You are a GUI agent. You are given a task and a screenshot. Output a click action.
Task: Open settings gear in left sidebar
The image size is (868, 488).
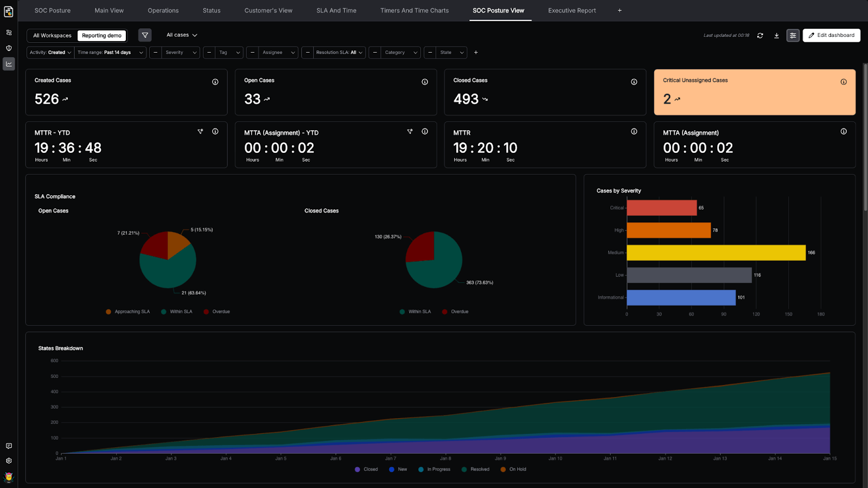9,461
